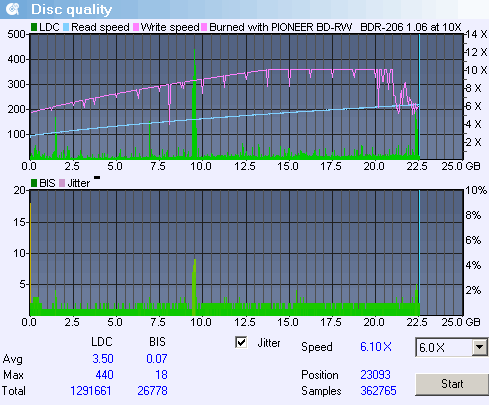Click the green LDC legend swatch

point(34,27)
